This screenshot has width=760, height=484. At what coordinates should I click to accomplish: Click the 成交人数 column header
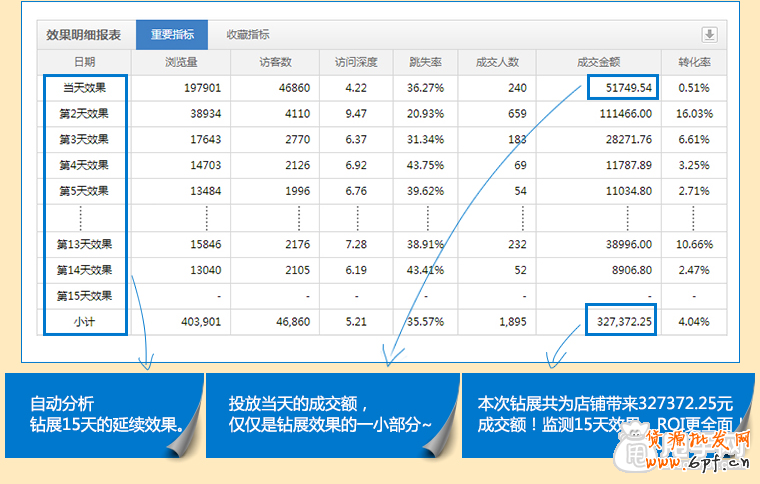pos(497,62)
